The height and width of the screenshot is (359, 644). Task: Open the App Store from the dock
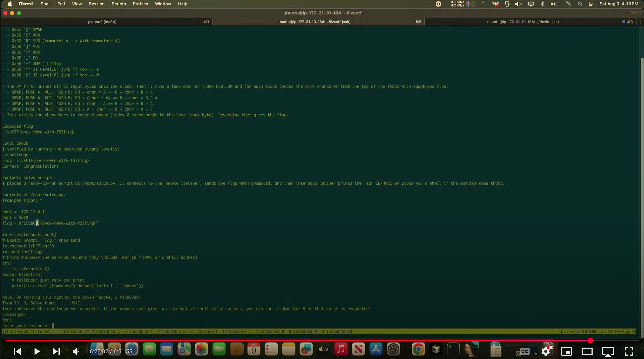point(376,349)
